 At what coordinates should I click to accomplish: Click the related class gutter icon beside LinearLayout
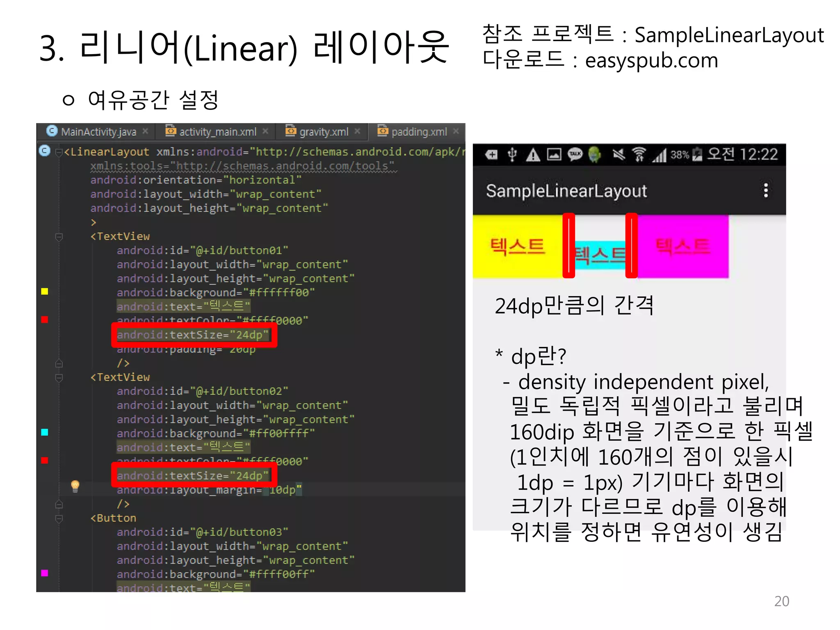[x=45, y=151]
